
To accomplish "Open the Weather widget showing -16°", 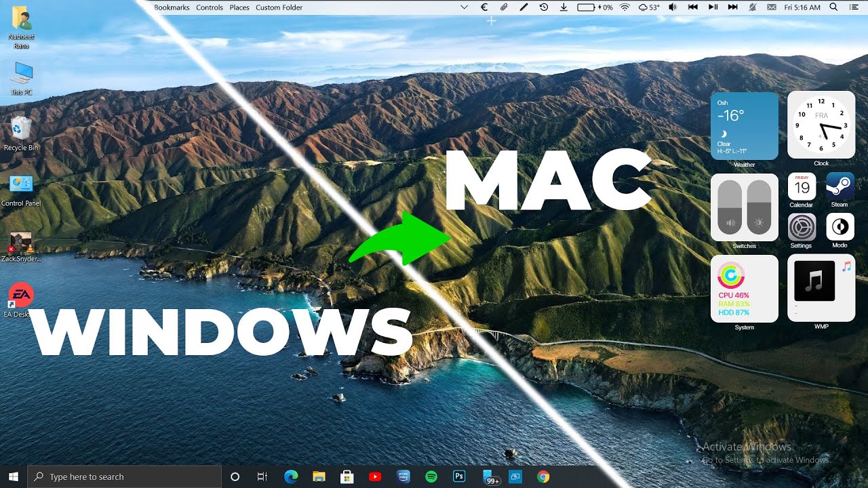I will [745, 126].
